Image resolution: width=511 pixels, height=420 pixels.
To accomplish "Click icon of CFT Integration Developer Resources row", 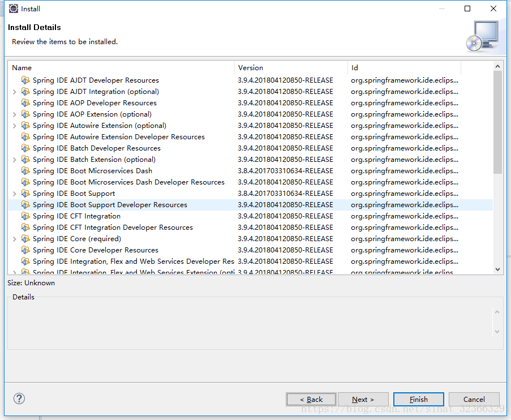I will point(25,228).
